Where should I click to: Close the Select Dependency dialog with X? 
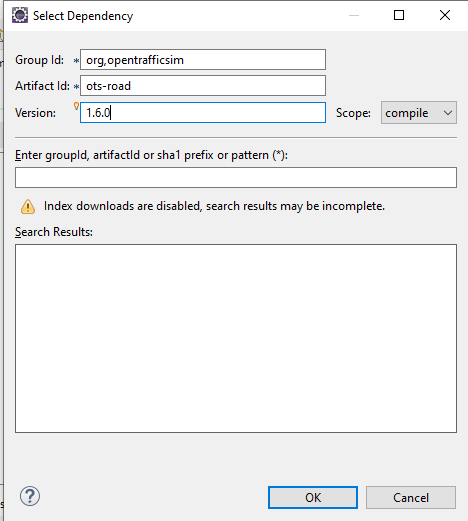click(445, 15)
